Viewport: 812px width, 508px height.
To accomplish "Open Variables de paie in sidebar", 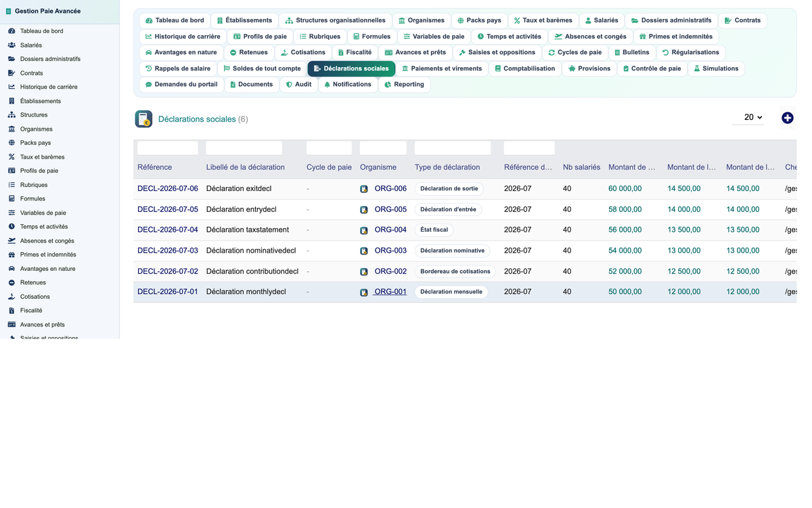I will pos(43,213).
